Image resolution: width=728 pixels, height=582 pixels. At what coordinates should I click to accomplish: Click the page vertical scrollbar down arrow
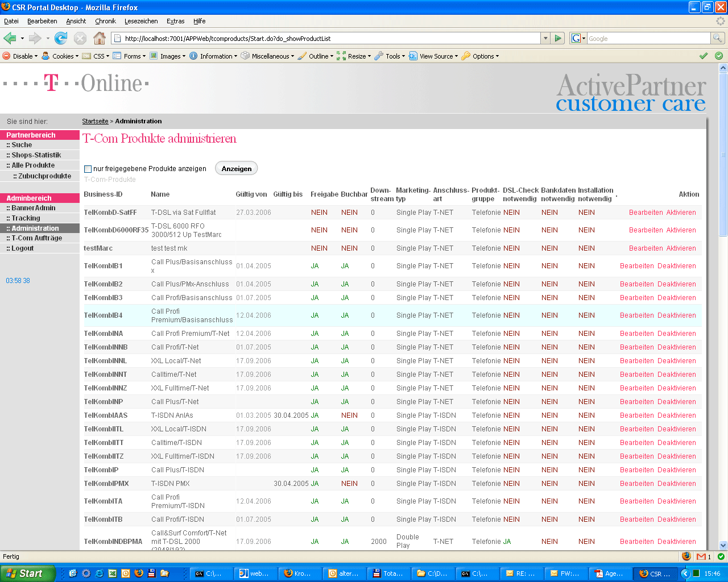point(723,544)
